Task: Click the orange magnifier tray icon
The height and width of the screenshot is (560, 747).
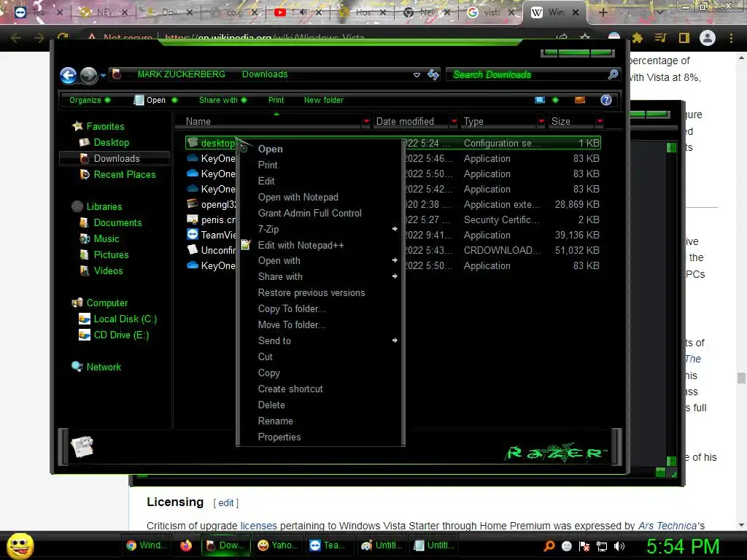Action: (549, 545)
